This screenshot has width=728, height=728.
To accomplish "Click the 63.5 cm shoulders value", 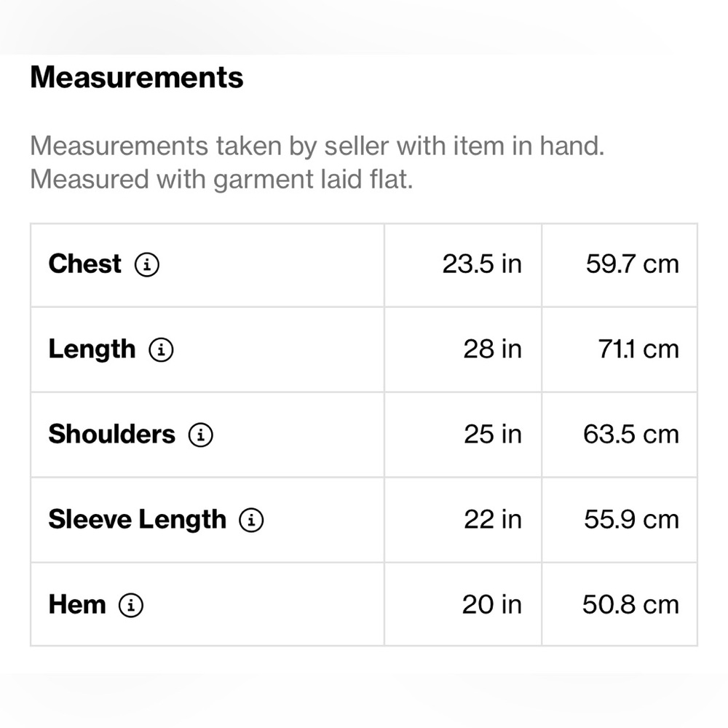I will (x=631, y=435).
